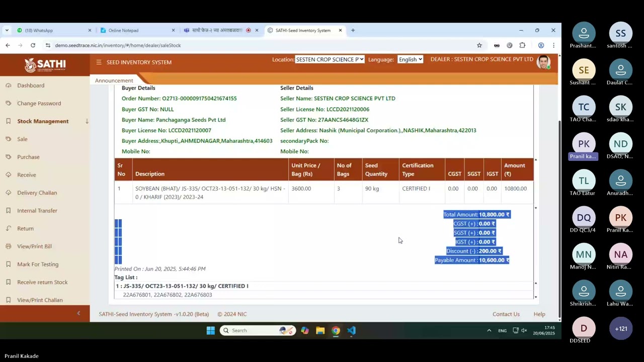
Task: Expand Stock Management with its down arrow
Action: [x=87, y=121]
